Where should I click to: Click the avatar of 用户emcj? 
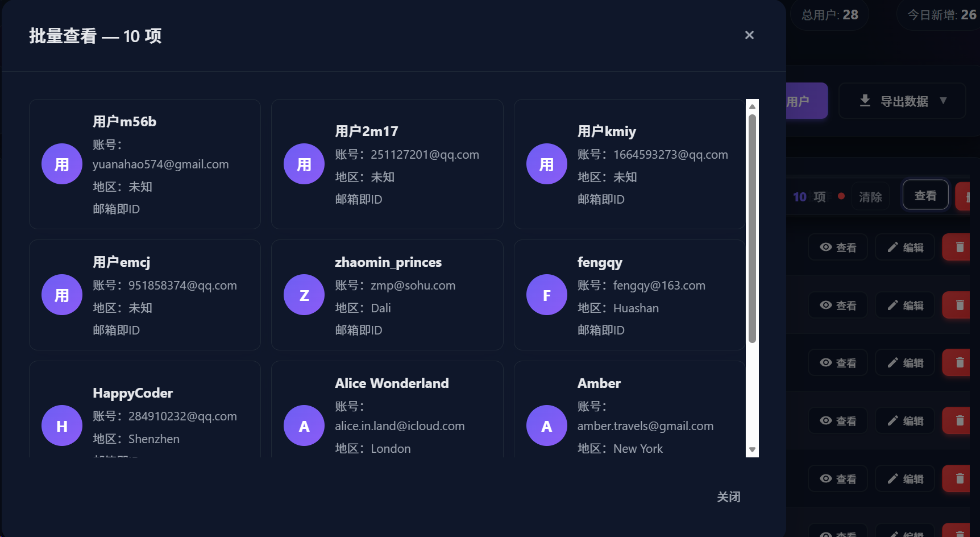point(62,295)
